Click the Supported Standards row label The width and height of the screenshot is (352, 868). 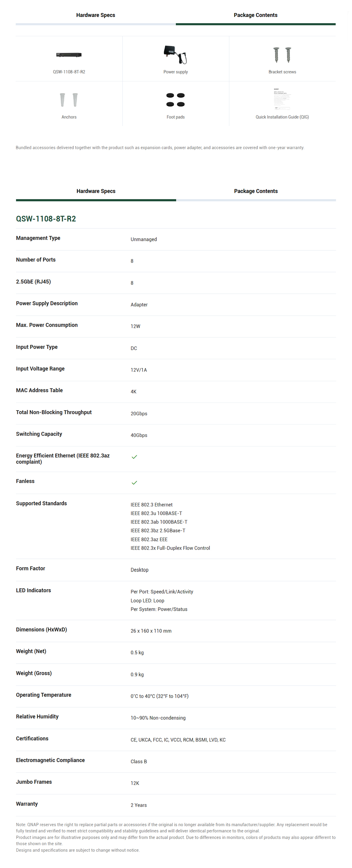pyautogui.click(x=41, y=504)
